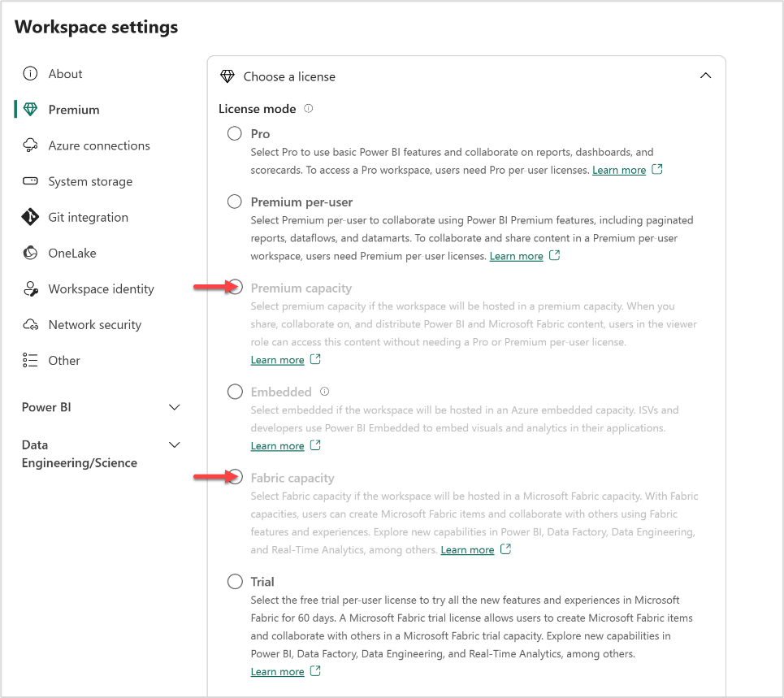The width and height of the screenshot is (784, 698).
Task: Select the Premium per-user radio button
Action: pos(235,202)
